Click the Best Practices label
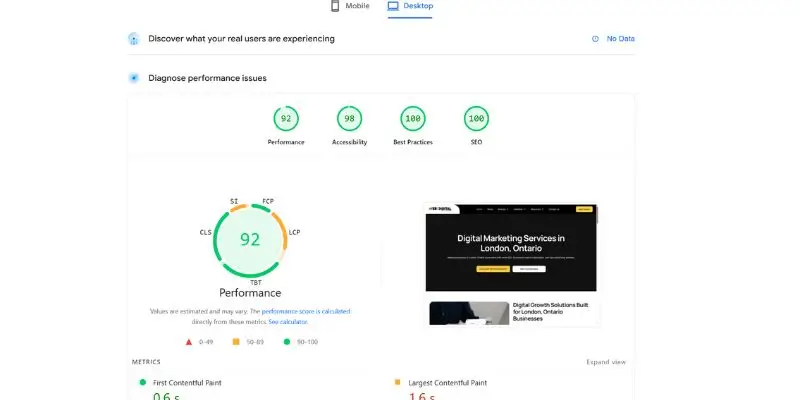 (x=413, y=142)
